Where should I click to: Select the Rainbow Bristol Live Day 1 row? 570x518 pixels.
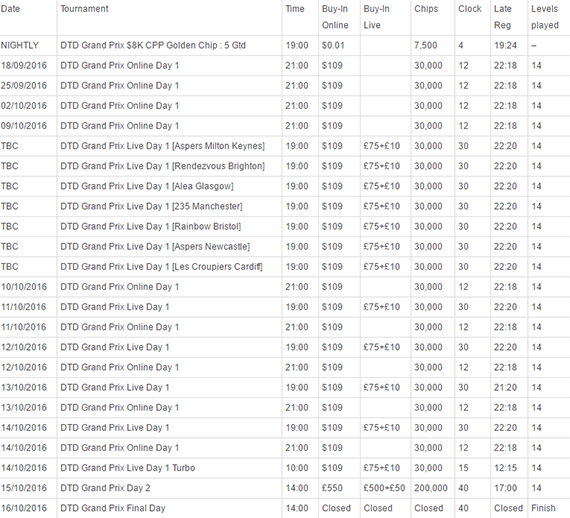(x=285, y=226)
